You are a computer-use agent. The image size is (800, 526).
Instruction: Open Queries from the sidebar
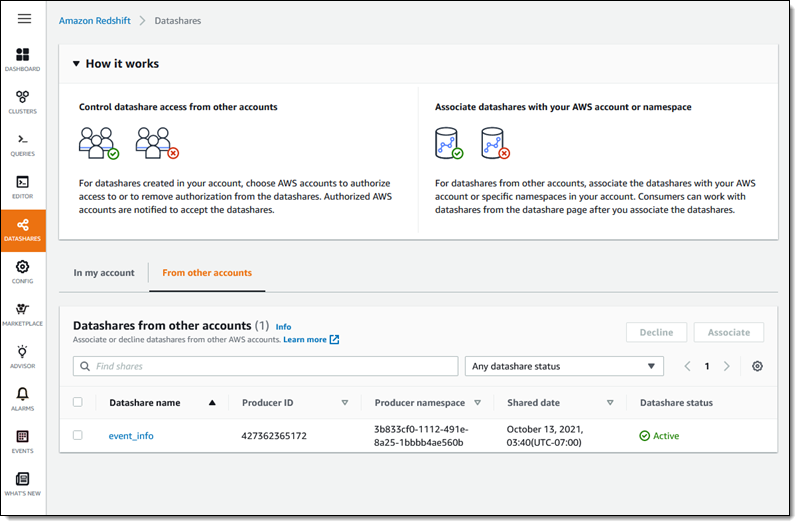click(22, 144)
